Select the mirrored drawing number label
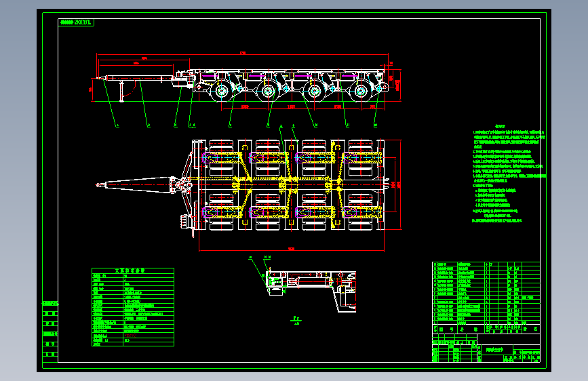Image resolution: width=588 pixels, height=381 pixels. point(76,22)
